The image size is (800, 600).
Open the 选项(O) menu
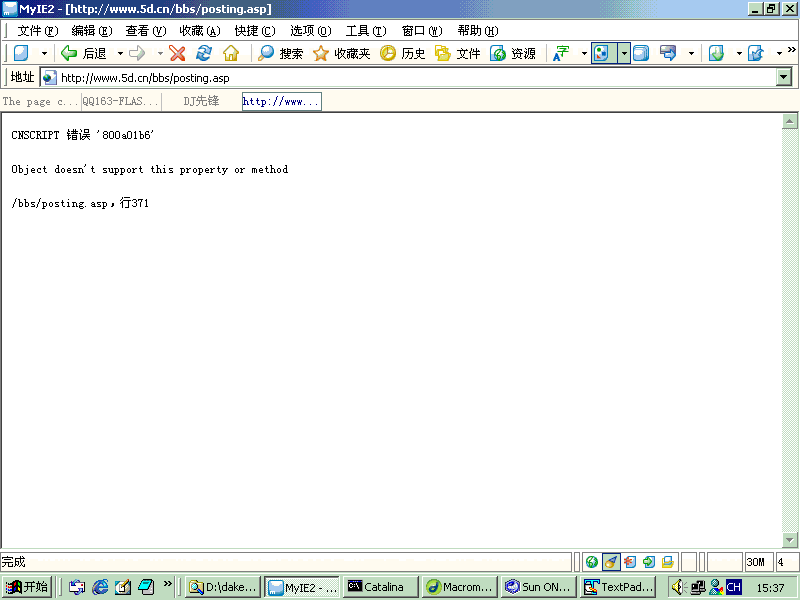coord(311,31)
